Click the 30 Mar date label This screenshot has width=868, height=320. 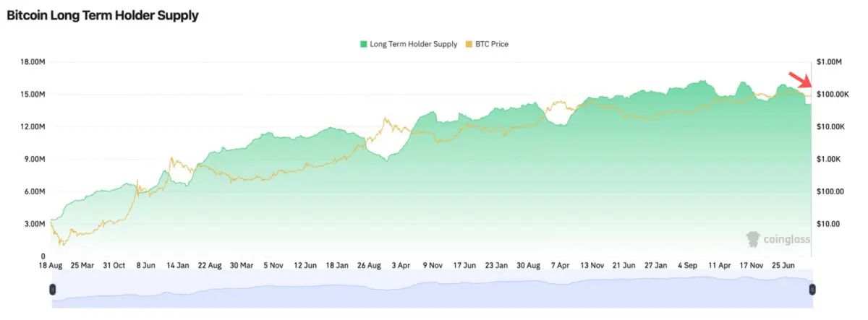[242, 265]
